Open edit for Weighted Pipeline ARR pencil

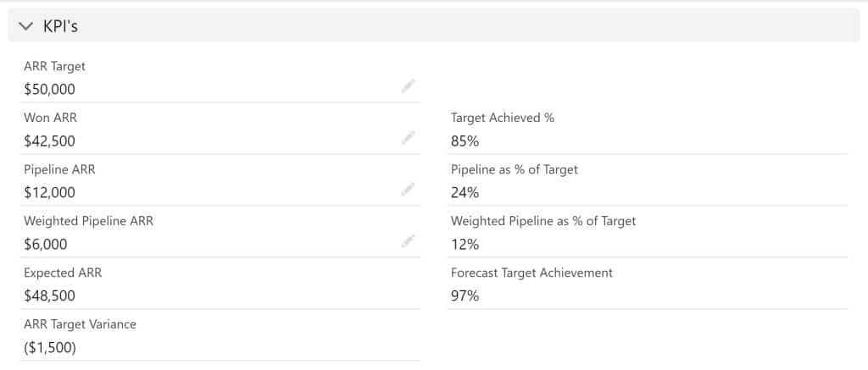409,242
